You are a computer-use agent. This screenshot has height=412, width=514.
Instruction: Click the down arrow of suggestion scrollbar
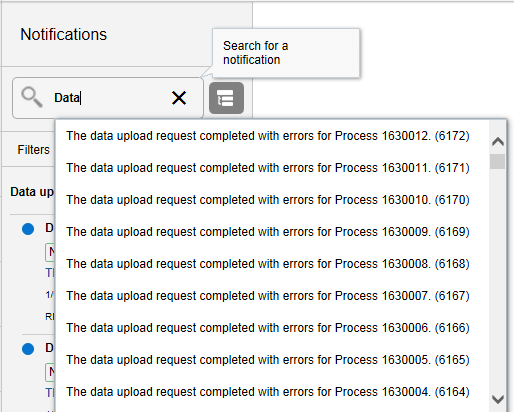tap(498, 399)
